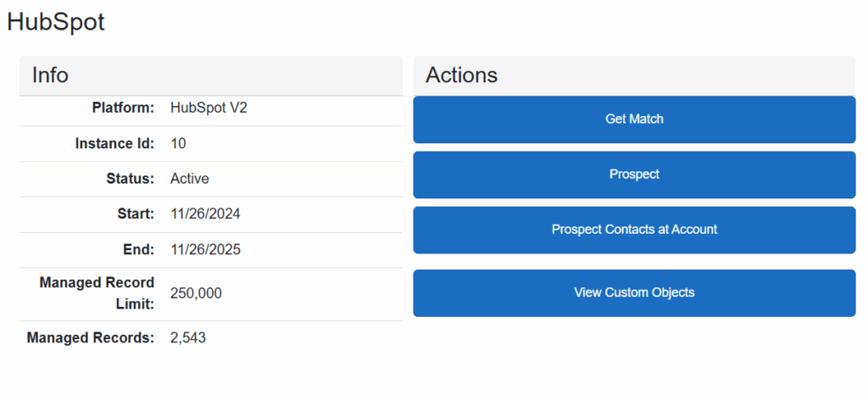868x395 pixels.
Task: Select the Instance Id value 10
Action: (x=178, y=144)
